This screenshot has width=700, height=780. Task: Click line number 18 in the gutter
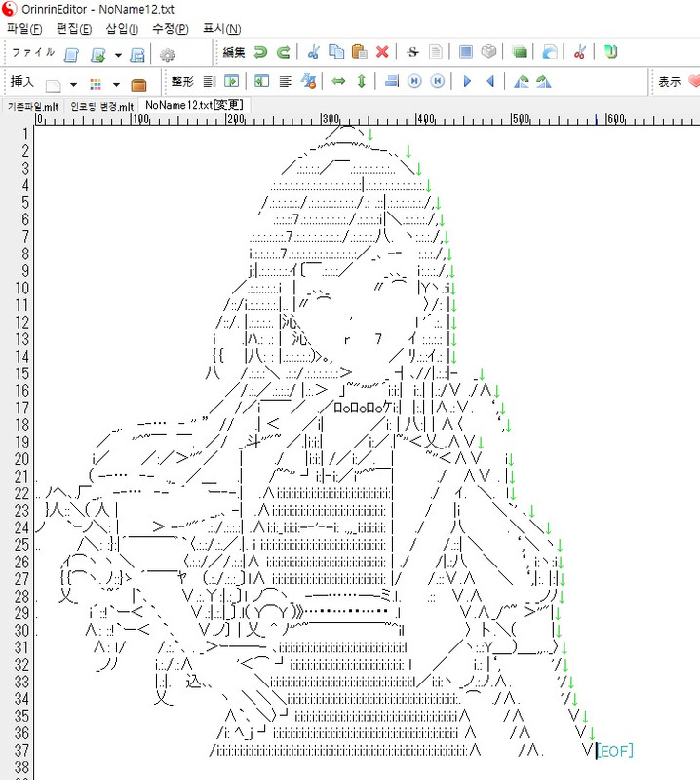coord(21,425)
